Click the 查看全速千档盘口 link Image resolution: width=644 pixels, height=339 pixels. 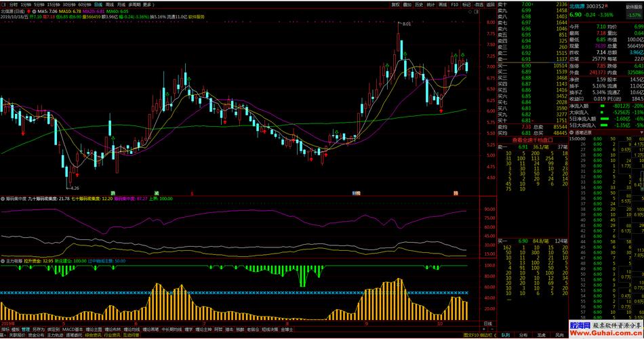click(532, 140)
